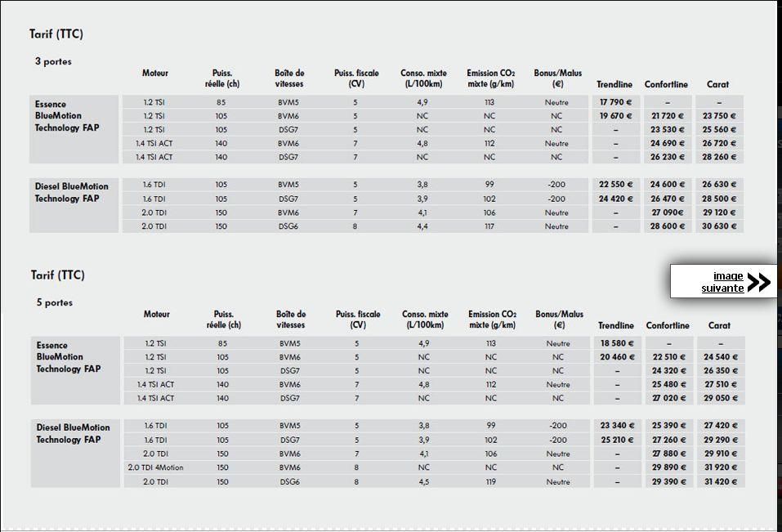Click emission value 117 in 3 portes table
The height and width of the screenshot is (532, 782).
(x=489, y=226)
